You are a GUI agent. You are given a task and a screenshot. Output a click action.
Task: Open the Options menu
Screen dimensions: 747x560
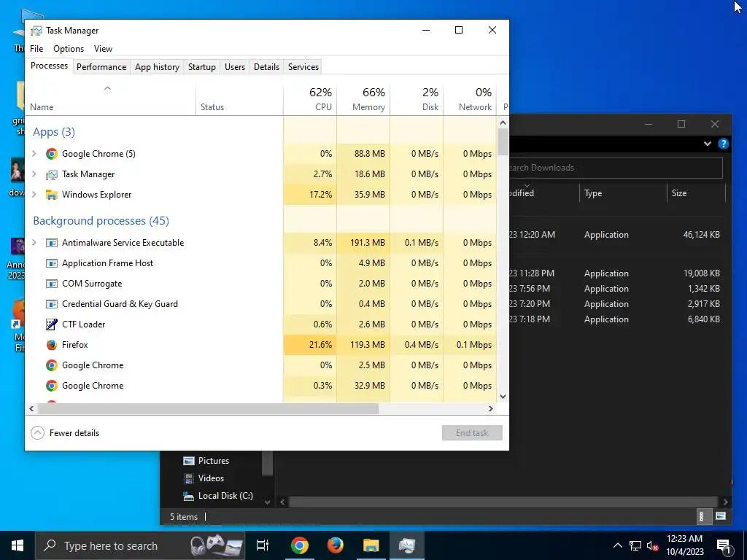tap(69, 49)
